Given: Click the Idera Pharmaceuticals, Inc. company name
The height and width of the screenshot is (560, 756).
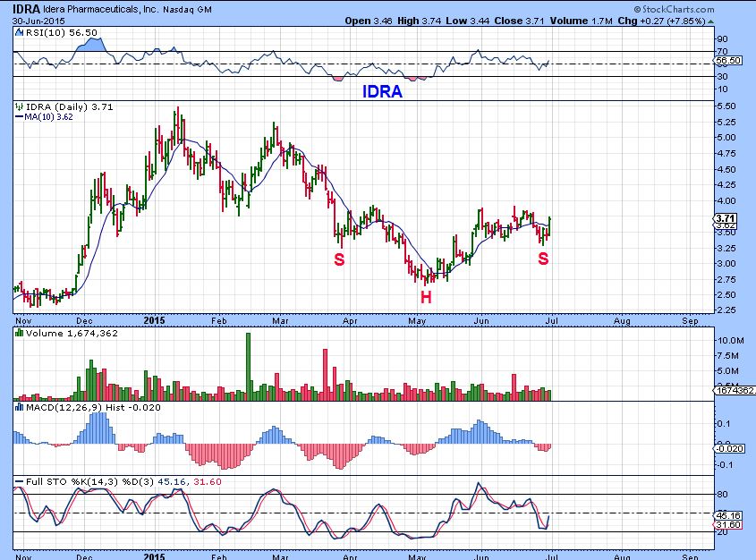Looking at the screenshot, I should 100,9.
